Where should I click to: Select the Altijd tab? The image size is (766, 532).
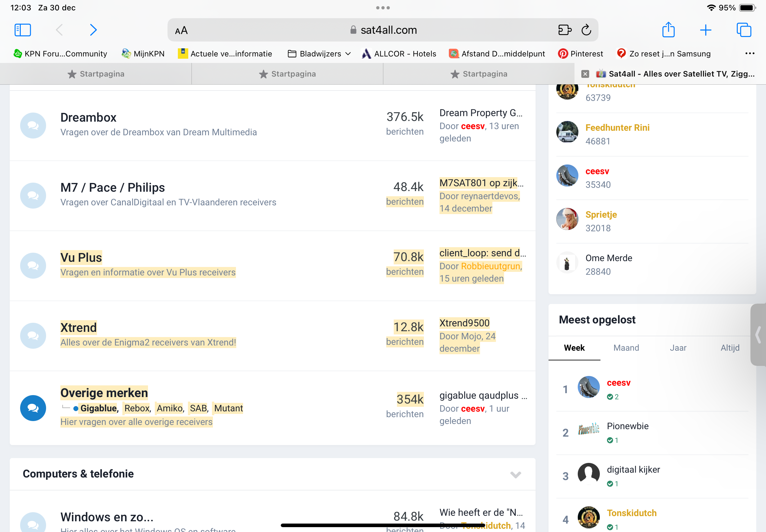(730, 348)
